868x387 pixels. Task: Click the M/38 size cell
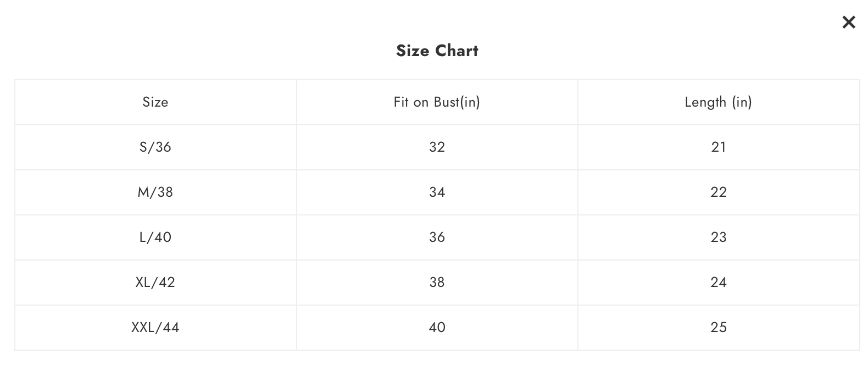155,192
